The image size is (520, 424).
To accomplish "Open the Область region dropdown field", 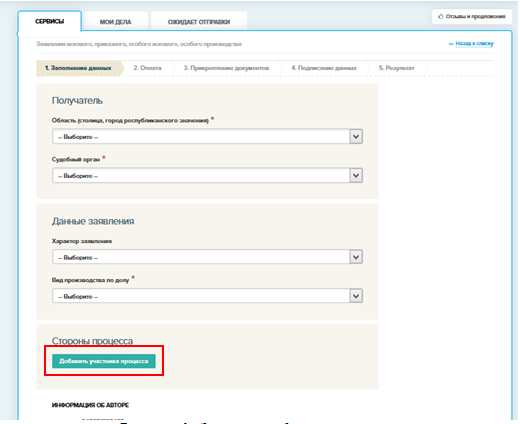I will tap(207, 137).
